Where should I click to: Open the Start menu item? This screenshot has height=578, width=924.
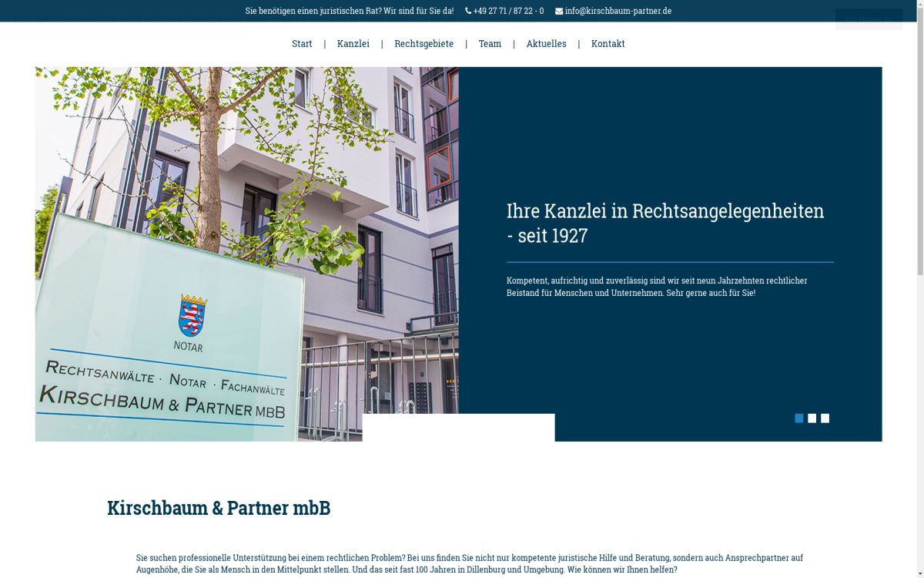pyautogui.click(x=302, y=44)
